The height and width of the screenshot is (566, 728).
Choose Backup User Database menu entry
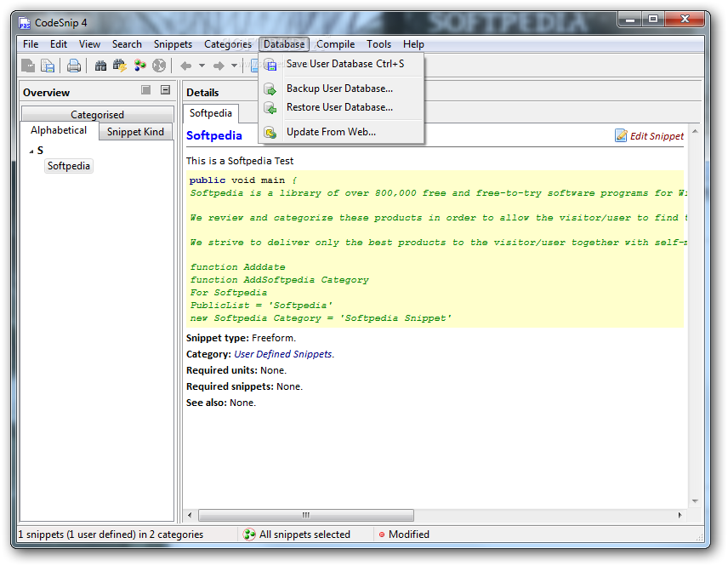click(339, 89)
